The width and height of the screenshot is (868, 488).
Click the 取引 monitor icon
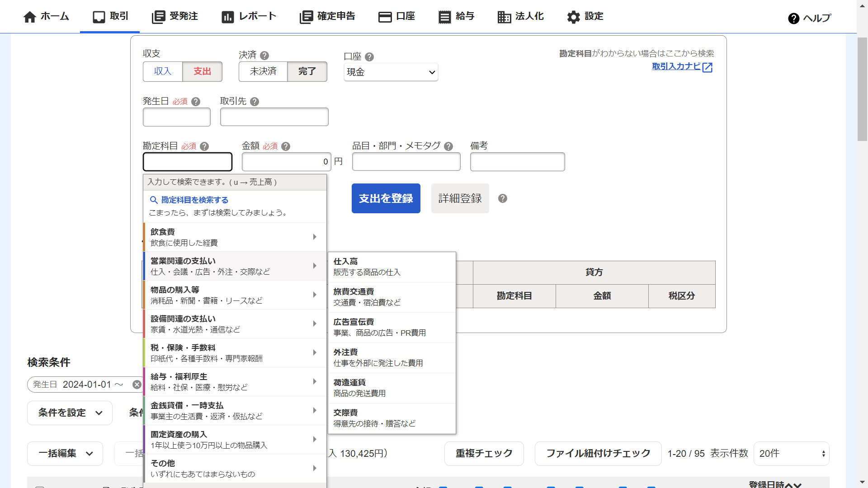point(99,17)
